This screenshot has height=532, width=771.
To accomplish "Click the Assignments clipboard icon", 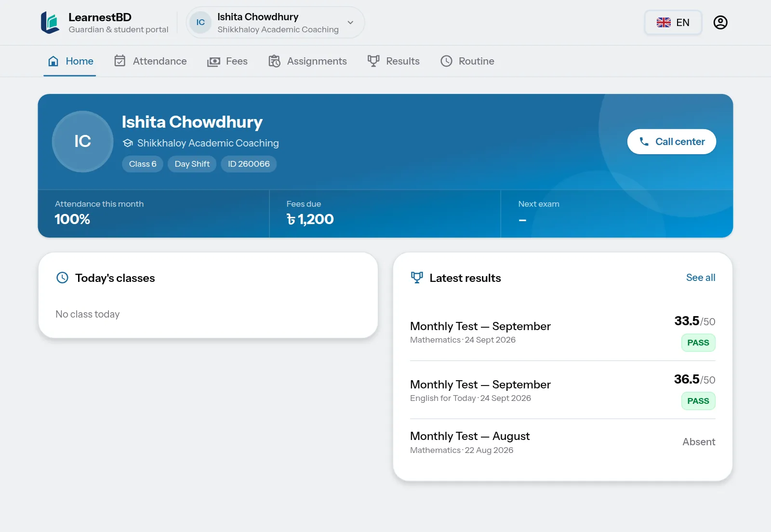I will coord(274,61).
